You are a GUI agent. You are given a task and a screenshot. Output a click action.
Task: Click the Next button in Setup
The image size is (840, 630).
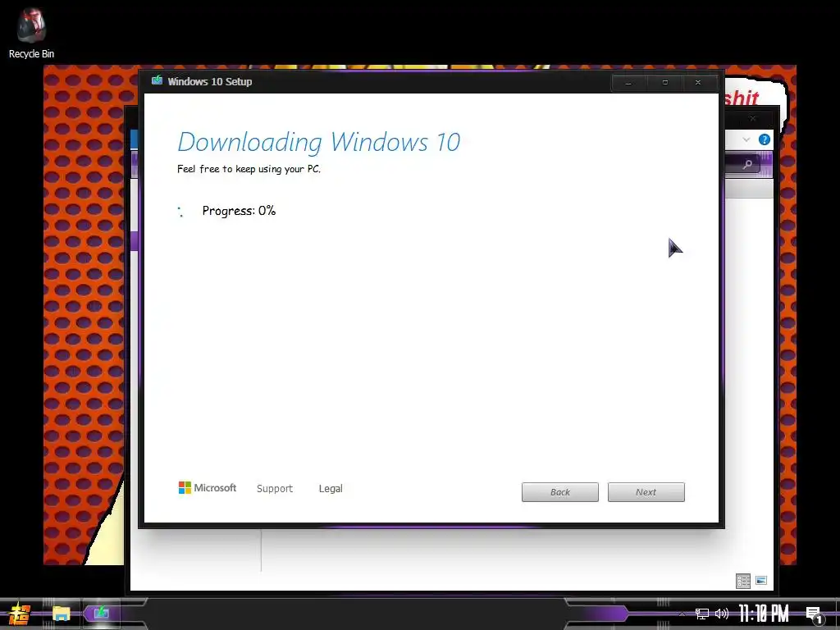(646, 492)
